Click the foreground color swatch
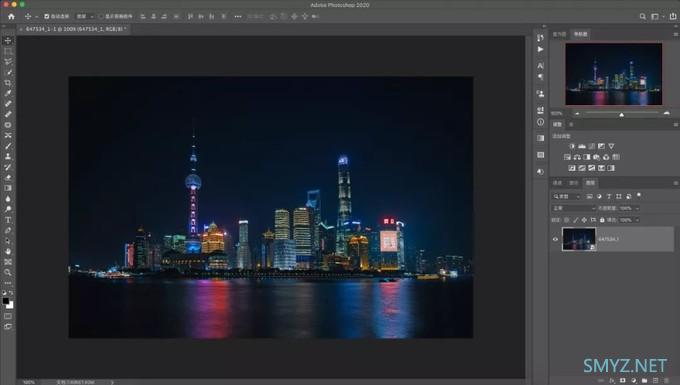Image resolution: width=680 pixels, height=385 pixels. point(6,301)
